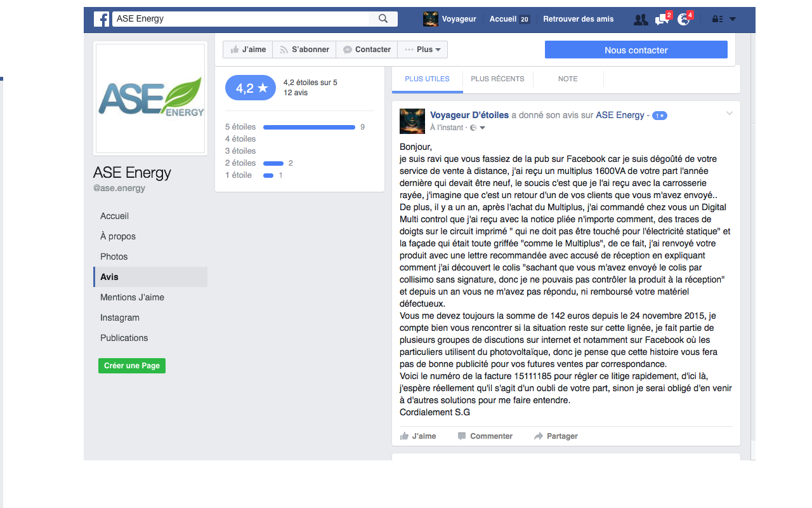Click the Créer une Page button

click(132, 366)
